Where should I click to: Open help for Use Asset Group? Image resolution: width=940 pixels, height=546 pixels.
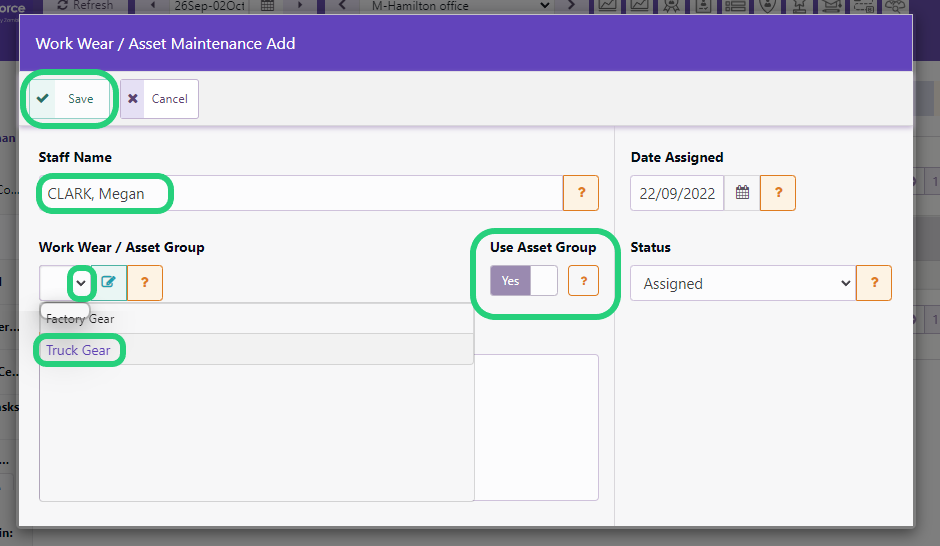point(583,280)
